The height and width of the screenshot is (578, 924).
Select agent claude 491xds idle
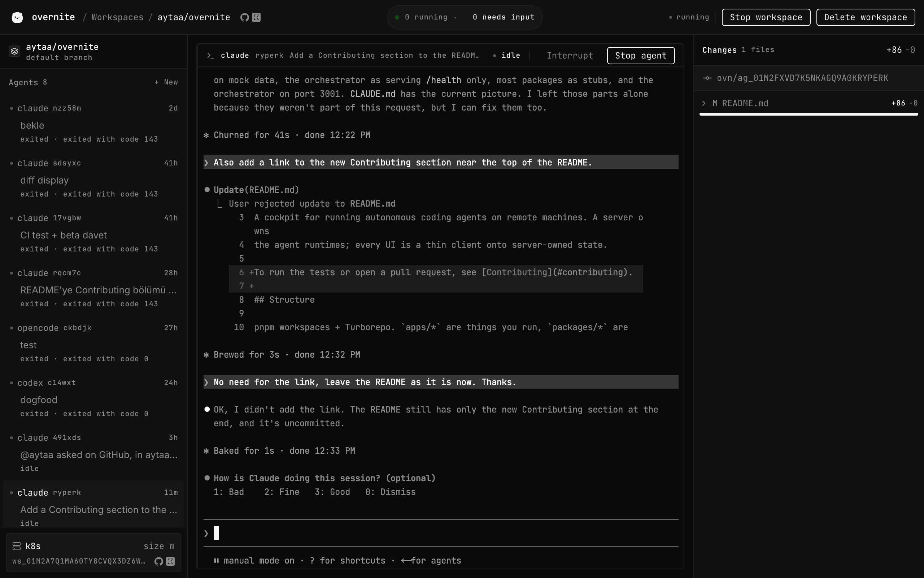coord(93,453)
